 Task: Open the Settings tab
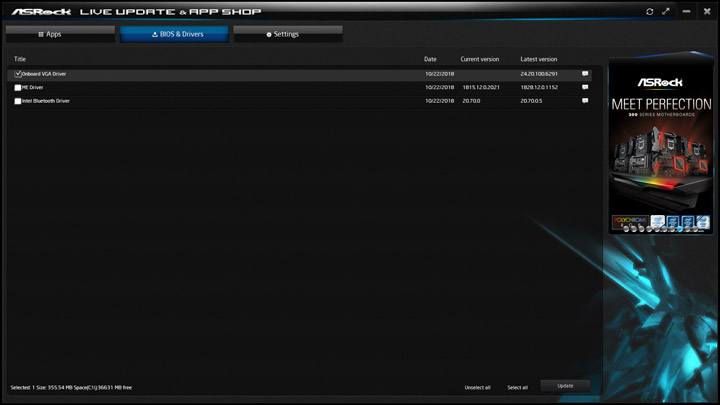point(288,34)
